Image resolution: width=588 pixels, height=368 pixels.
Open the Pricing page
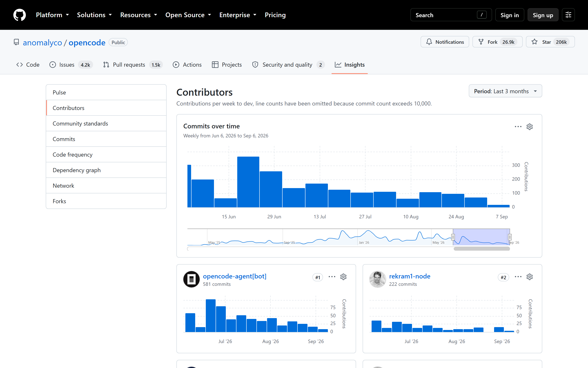click(275, 15)
